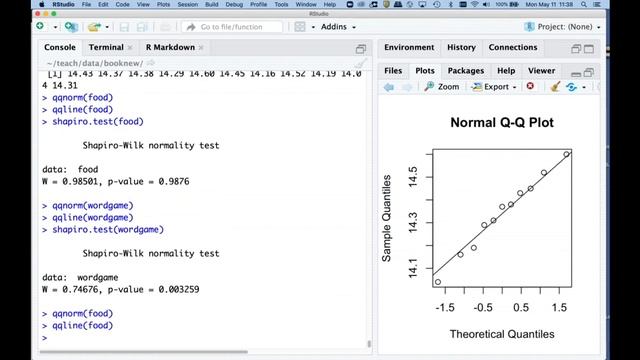
Task: Go to the previous plot arrow
Action: point(389,87)
